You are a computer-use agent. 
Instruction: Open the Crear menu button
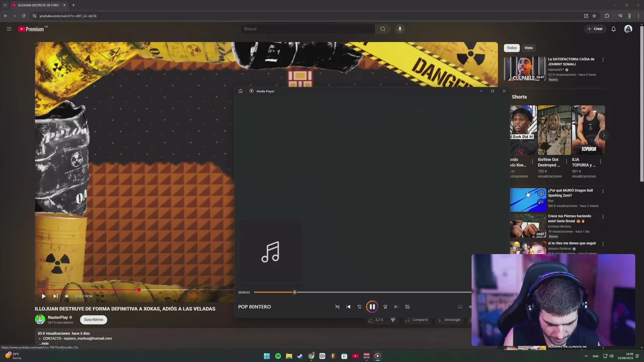point(595,29)
